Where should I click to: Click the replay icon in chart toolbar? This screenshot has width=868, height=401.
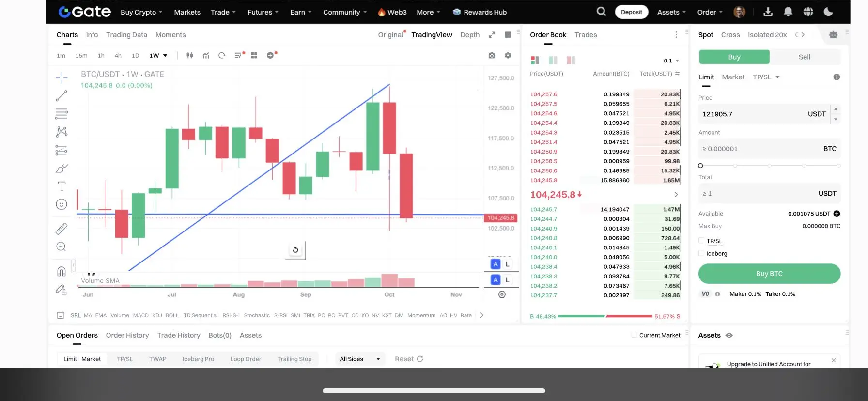[x=222, y=55]
